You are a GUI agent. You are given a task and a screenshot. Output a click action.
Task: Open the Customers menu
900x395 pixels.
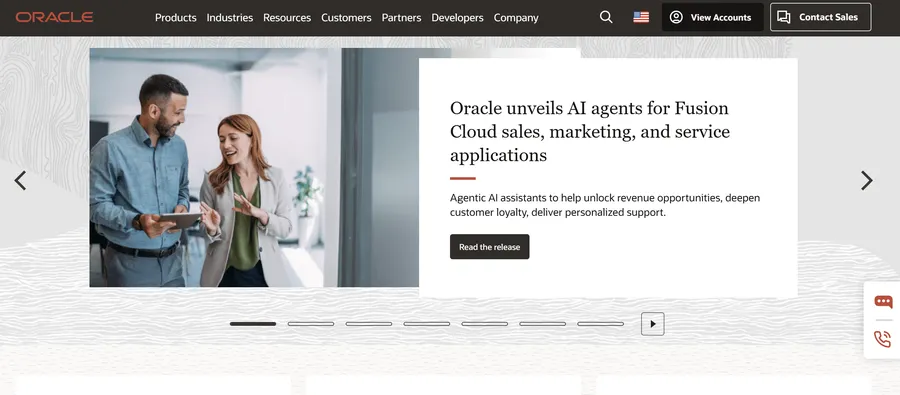(x=346, y=18)
